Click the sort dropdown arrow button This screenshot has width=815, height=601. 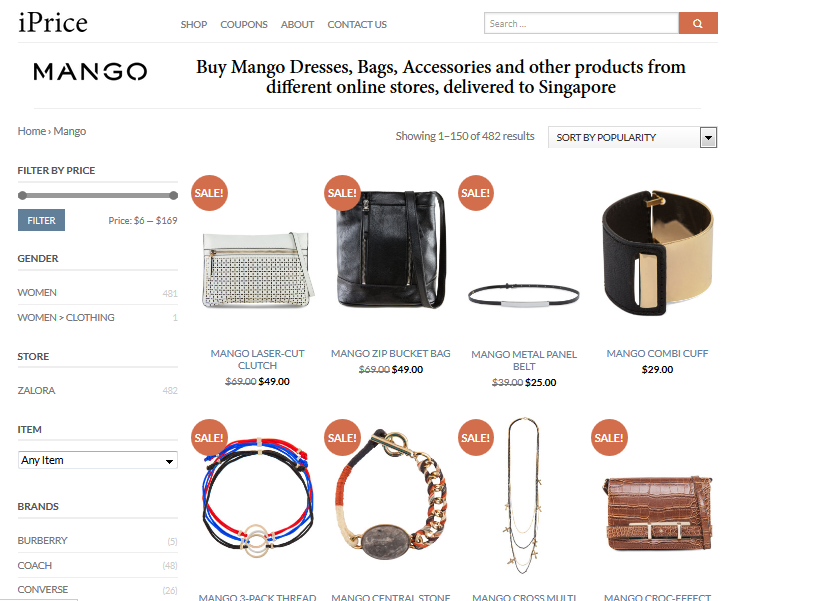pos(708,138)
